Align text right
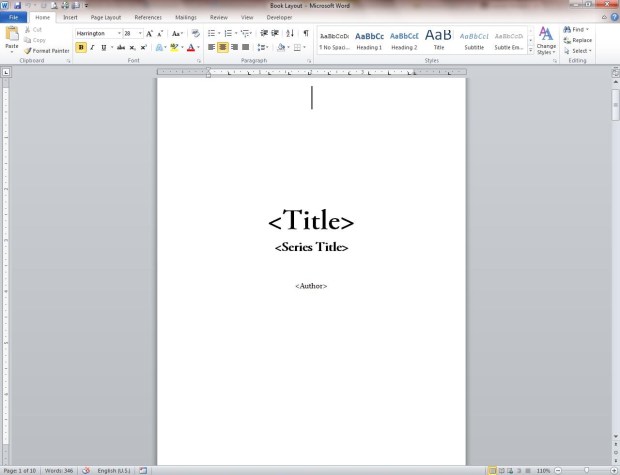This screenshot has width=620, height=475. click(234, 47)
